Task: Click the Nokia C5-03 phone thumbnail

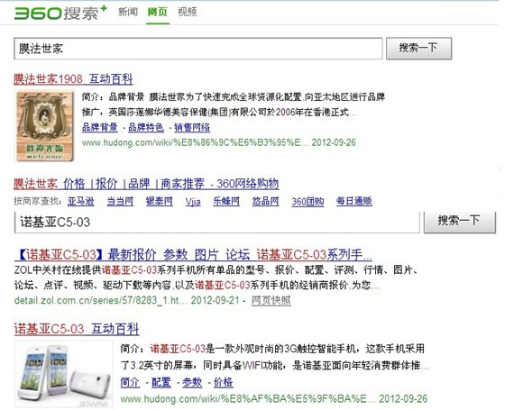Action: click(x=64, y=374)
